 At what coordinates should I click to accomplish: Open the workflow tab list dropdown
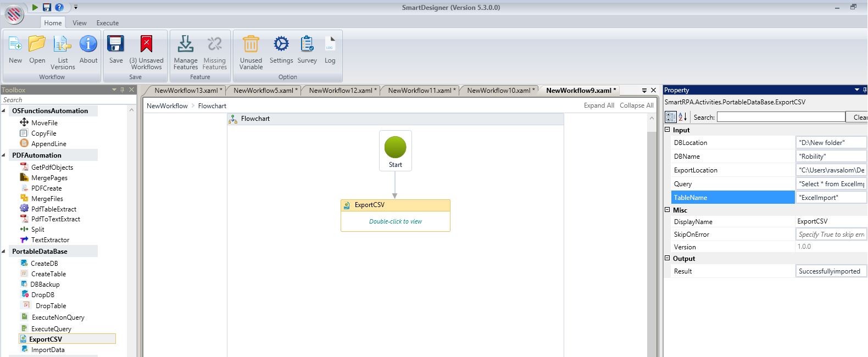[x=644, y=91]
